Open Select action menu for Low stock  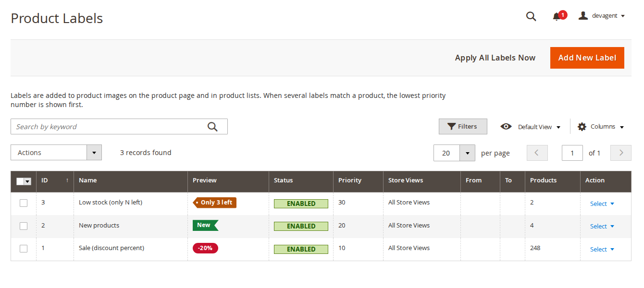(602, 204)
